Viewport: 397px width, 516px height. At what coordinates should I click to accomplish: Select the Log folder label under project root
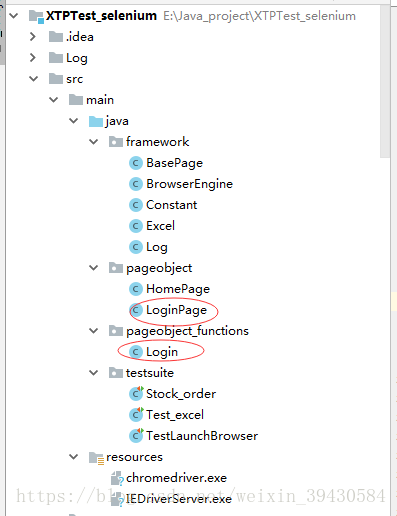[x=77, y=58]
